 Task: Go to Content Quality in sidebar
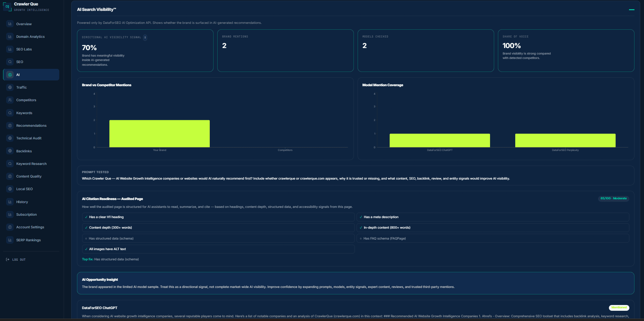(x=31, y=176)
